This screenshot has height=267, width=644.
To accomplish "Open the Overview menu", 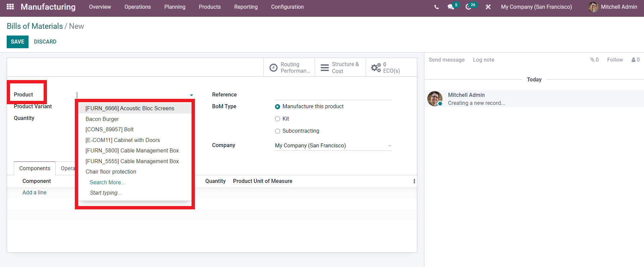I will pos(100,7).
